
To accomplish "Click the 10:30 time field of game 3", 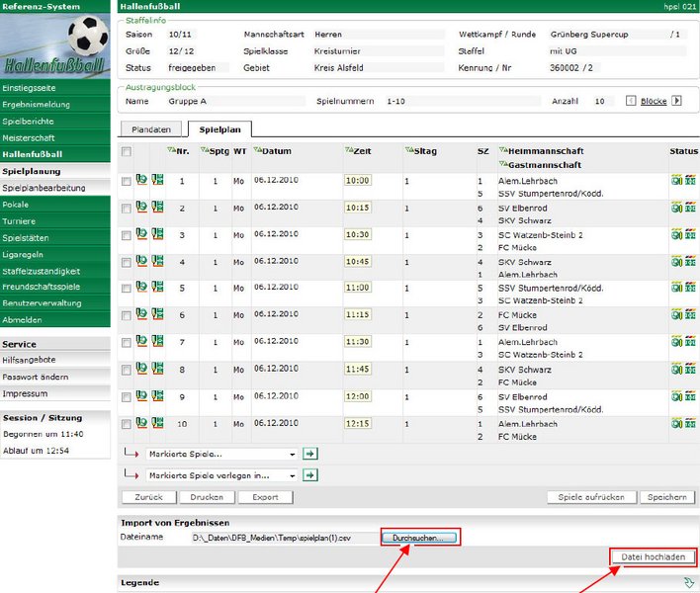I will (357, 234).
